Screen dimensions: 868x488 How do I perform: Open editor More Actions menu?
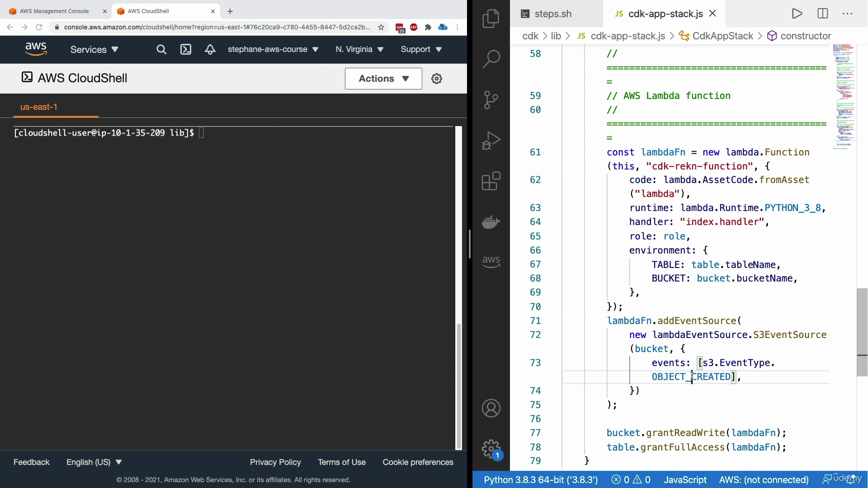tap(848, 14)
